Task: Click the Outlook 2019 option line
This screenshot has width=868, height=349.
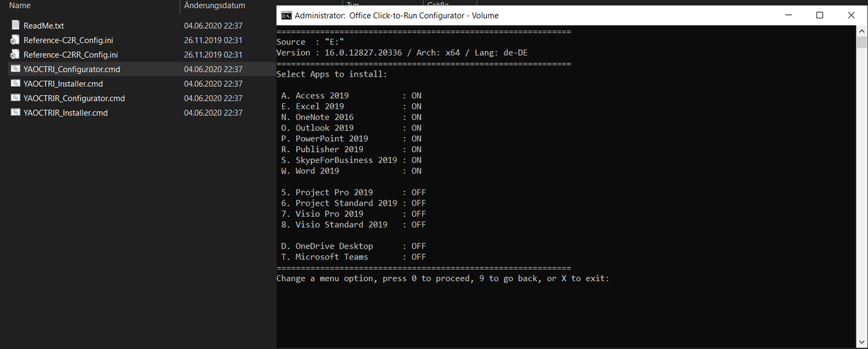Action: [351, 128]
